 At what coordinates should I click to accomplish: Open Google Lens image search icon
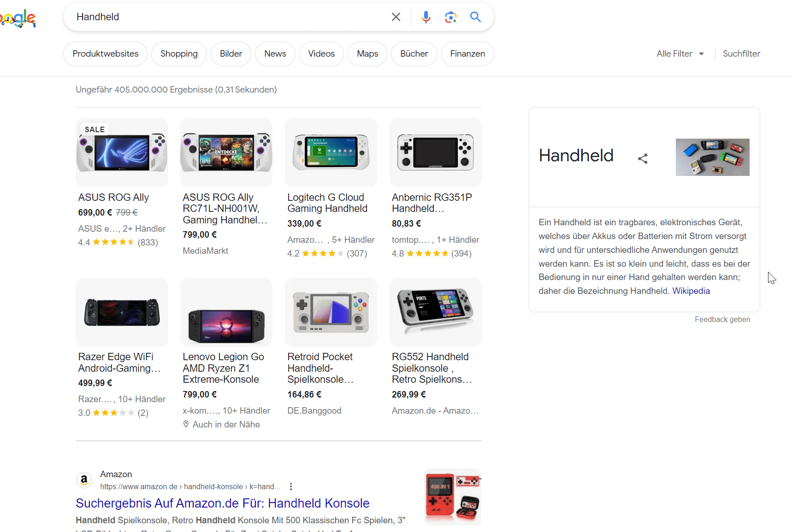click(x=450, y=17)
